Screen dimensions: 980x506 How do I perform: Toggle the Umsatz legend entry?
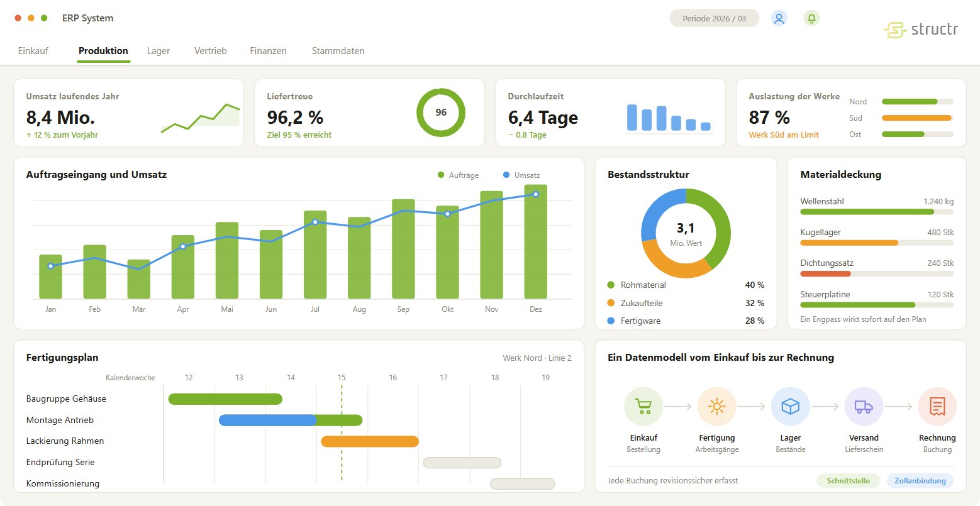click(x=521, y=175)
